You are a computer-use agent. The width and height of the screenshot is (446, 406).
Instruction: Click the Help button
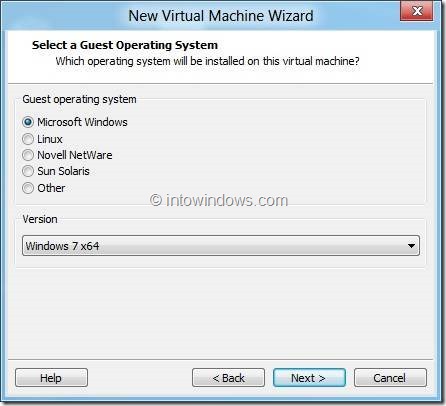51,378
